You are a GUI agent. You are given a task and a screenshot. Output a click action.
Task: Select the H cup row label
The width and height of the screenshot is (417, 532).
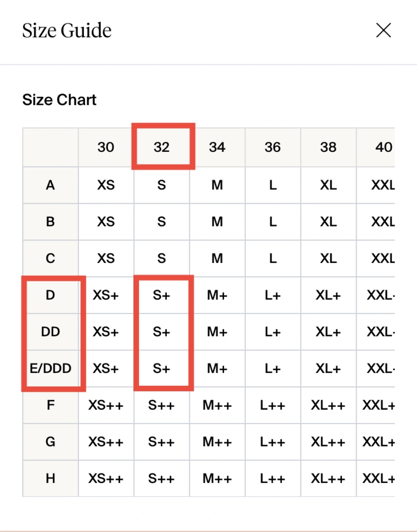(x=50, y=478)
